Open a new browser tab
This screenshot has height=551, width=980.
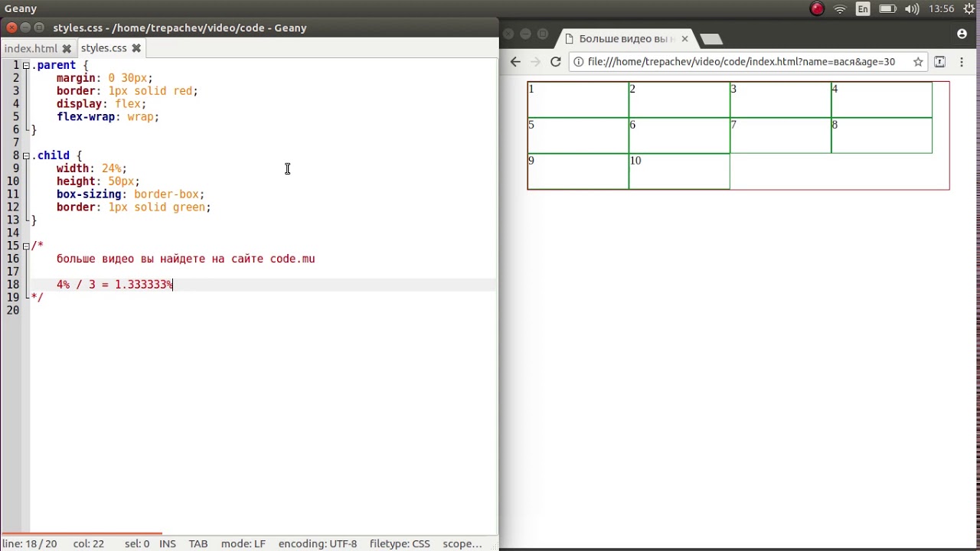pyautogui.click(x=710, y=39)
